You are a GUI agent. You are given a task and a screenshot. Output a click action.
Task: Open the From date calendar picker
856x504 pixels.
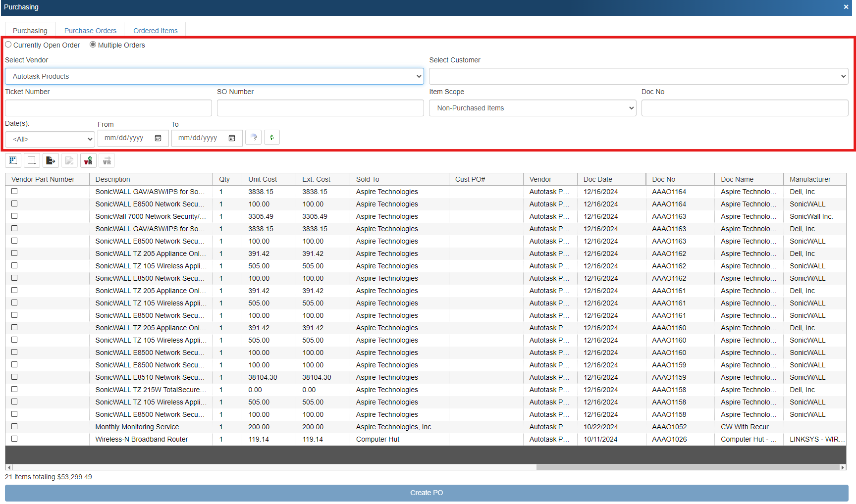[x=158, y=138]
